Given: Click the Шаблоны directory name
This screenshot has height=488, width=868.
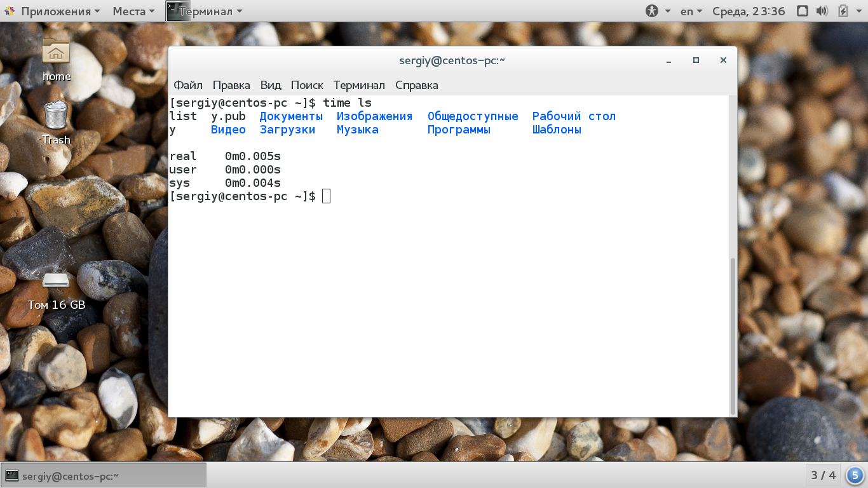Looking at the screenshot, I should click(x=557, y=130).
